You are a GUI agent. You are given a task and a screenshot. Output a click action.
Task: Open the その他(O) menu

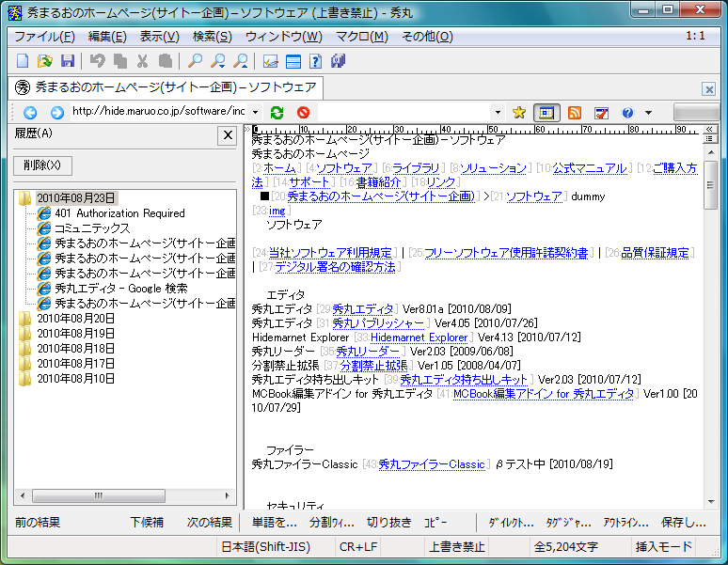coord(427,36)
